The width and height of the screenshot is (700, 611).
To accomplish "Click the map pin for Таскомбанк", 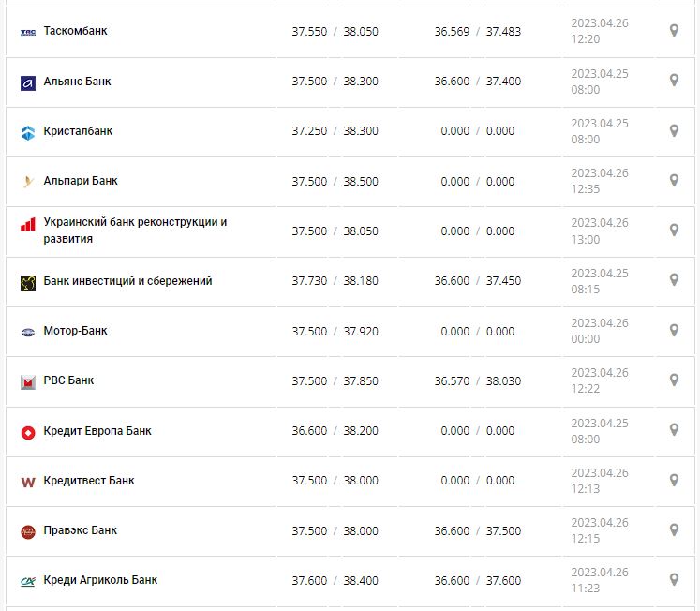I will point(674,31).
